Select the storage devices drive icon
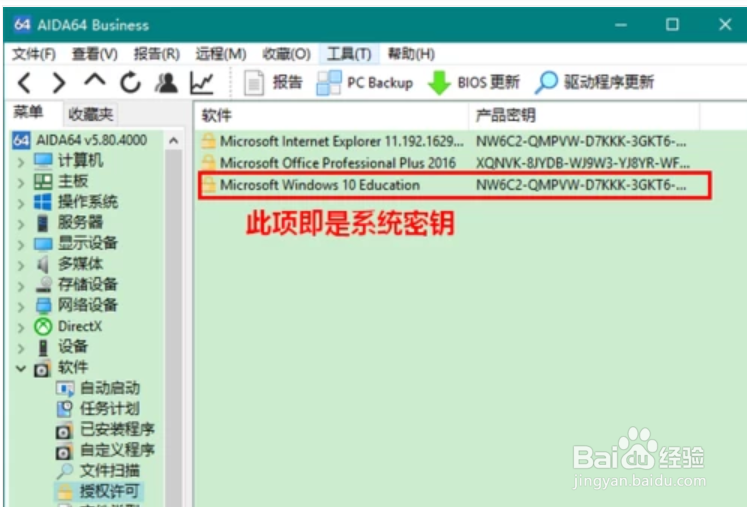747x507 pixels. 43,284
